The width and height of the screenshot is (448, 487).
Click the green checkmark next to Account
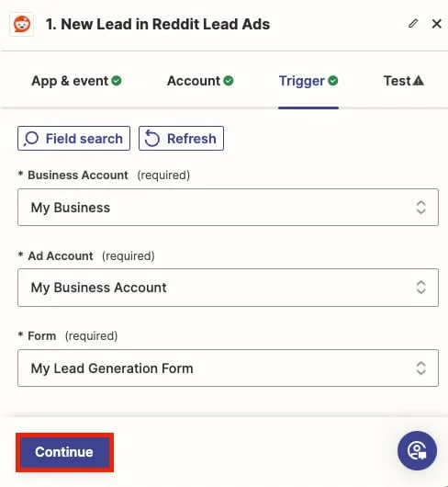coord(229,81)
